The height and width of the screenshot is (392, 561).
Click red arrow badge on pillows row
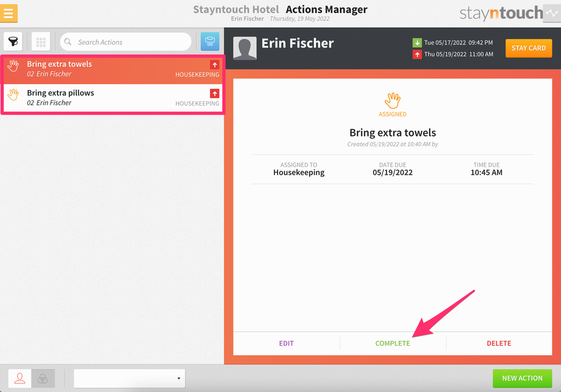pos(215,93)
